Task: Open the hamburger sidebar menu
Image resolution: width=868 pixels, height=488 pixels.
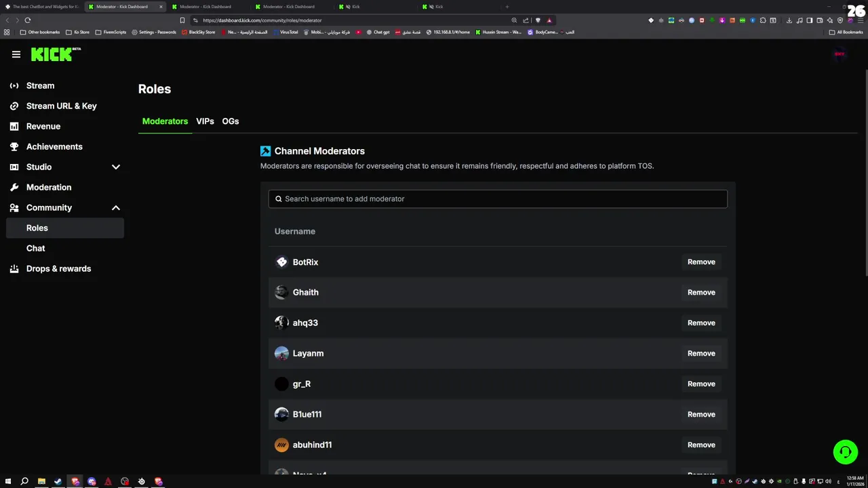Action: [16, 54]
